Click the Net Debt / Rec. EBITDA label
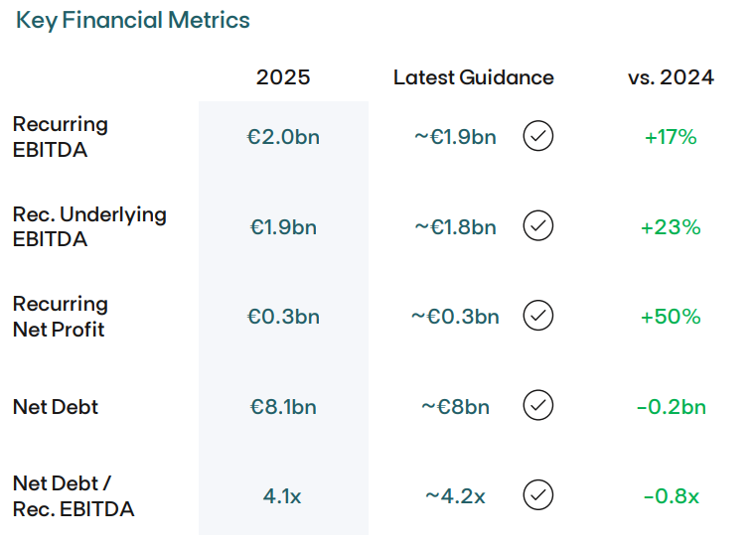756x543 pixels. pos(74,495)
